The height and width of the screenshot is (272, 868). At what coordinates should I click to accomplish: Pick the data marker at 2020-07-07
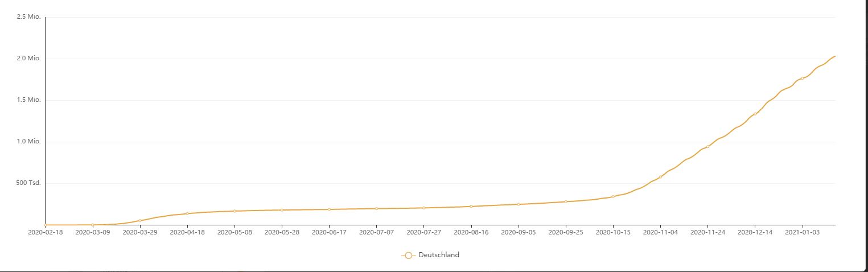tap(376, 208)
